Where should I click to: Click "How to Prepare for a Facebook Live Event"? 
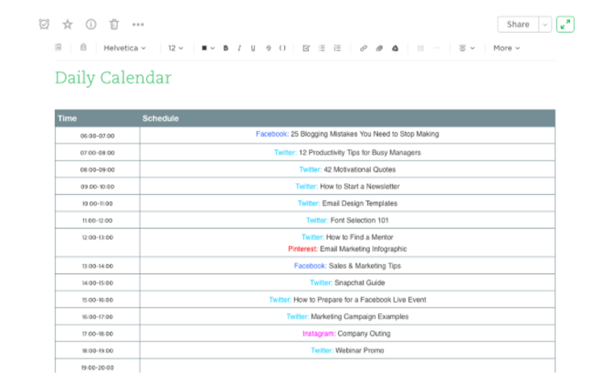pyautogui.click(x=360, y=300)
